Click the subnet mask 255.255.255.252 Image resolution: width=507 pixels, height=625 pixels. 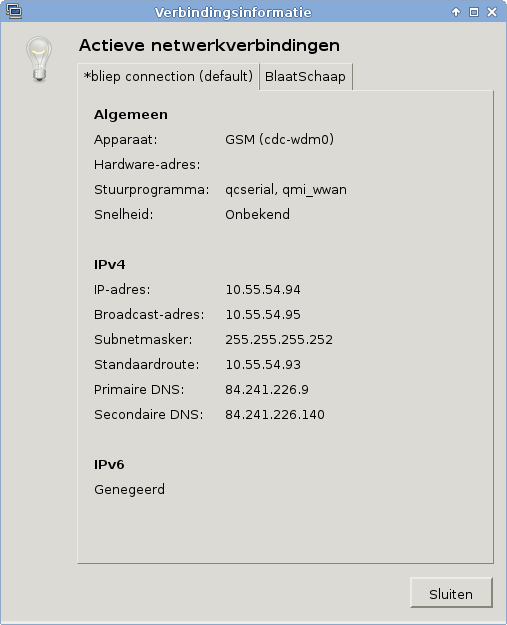[279, 340]
